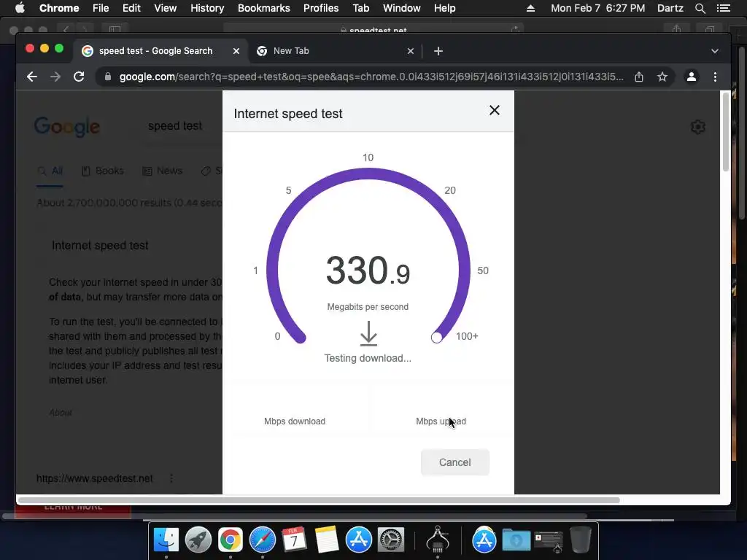Close the New Tab tab

(411, 51)
